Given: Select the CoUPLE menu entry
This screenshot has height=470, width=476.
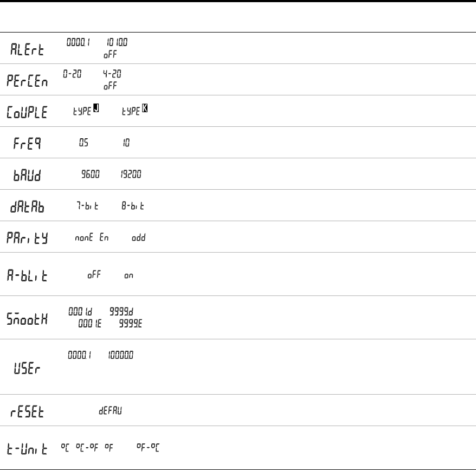Looking at the screenshot, I should point(27,112).
